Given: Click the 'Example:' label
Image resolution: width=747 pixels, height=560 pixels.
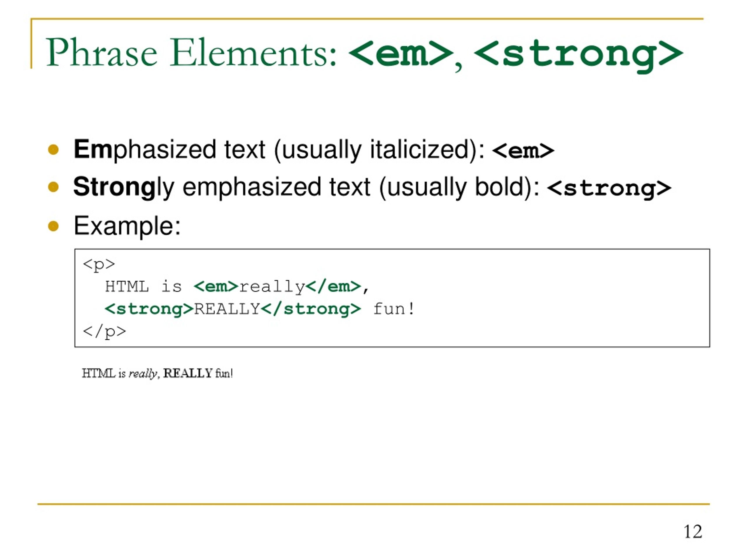Looking at the screenshot, I should pos(127,226).
